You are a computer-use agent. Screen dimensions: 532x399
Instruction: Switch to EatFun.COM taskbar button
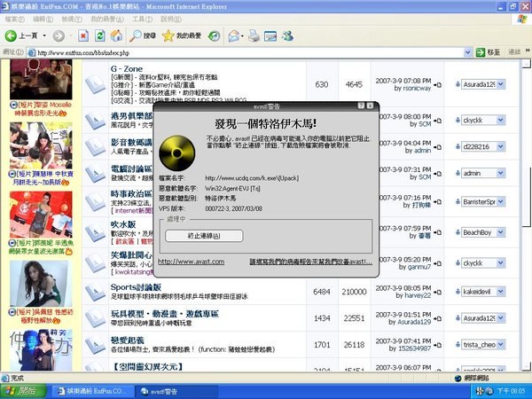[x=91, y=391]
